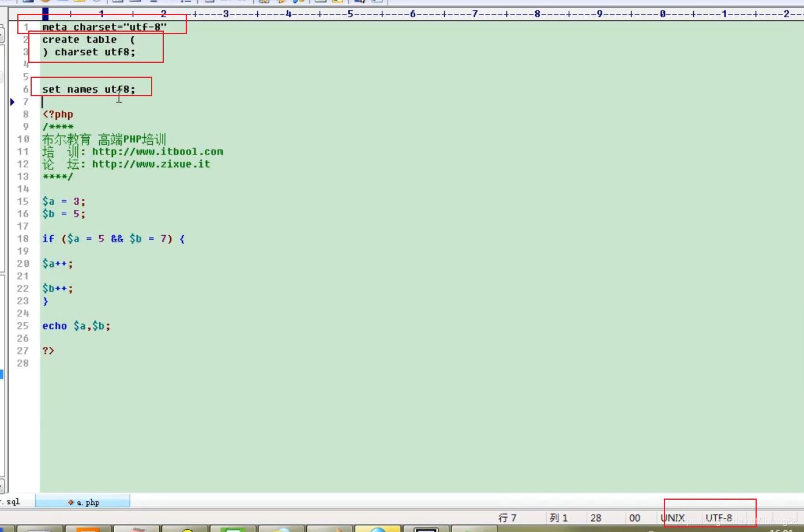Screen dimensions: 804x532
Task: Click the column ruler at mark 3
Action: click(x=226, y=13)
